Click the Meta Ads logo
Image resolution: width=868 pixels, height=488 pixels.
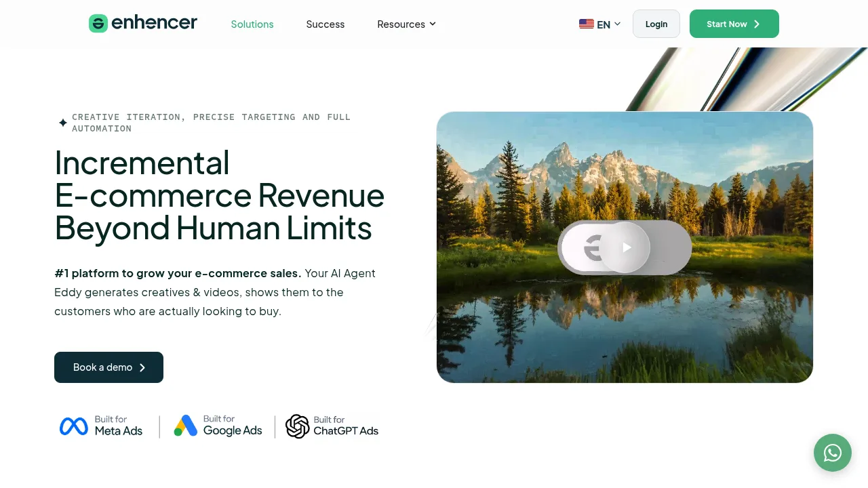[101, 426]
